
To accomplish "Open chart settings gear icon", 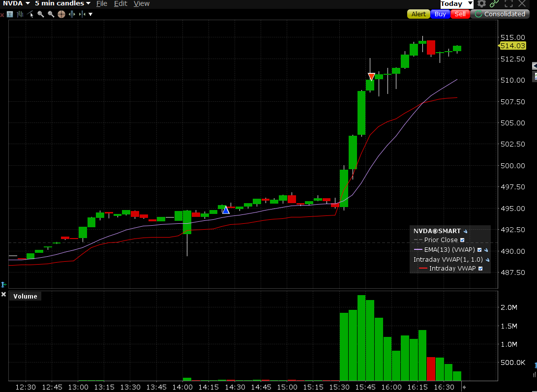I will tap(482, 4).
